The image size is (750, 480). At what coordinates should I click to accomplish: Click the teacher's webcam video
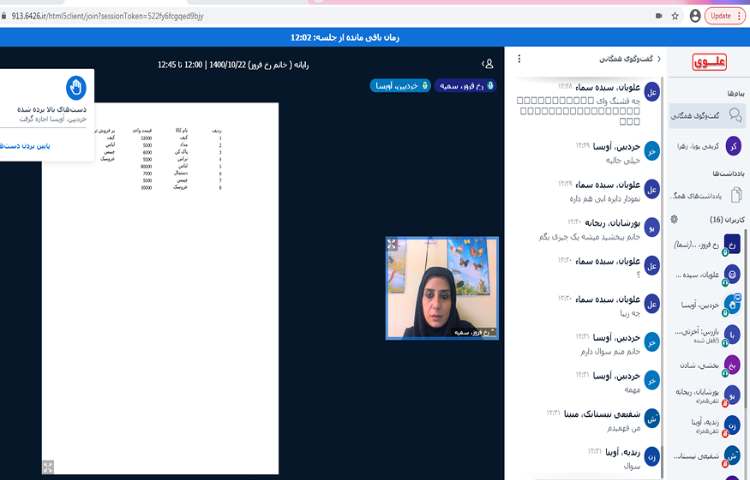pos(442,288)
